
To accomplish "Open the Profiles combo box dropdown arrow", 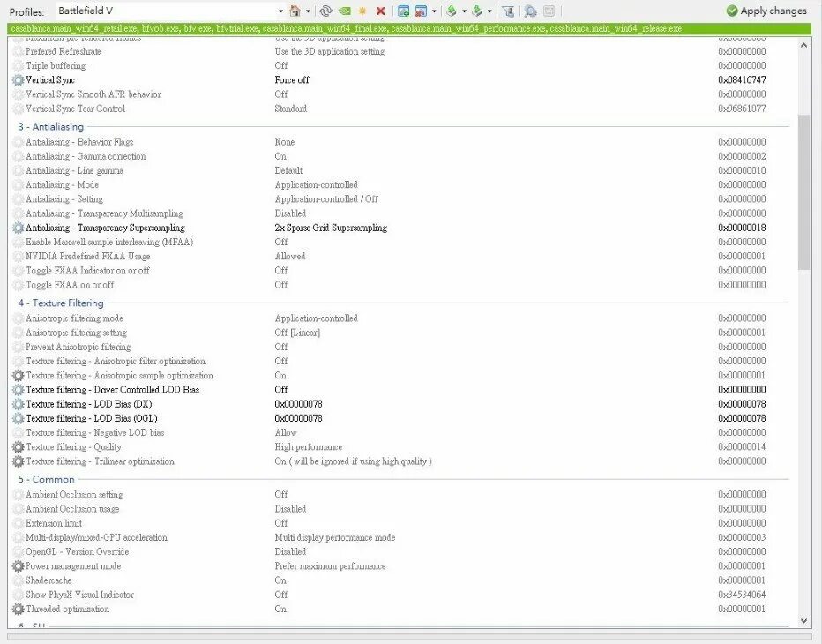I will pos(280,11).
